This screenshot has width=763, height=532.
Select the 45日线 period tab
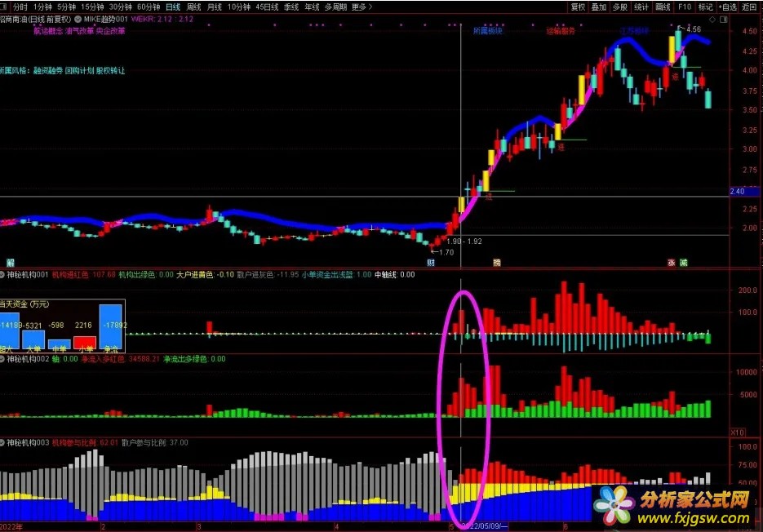267,7
